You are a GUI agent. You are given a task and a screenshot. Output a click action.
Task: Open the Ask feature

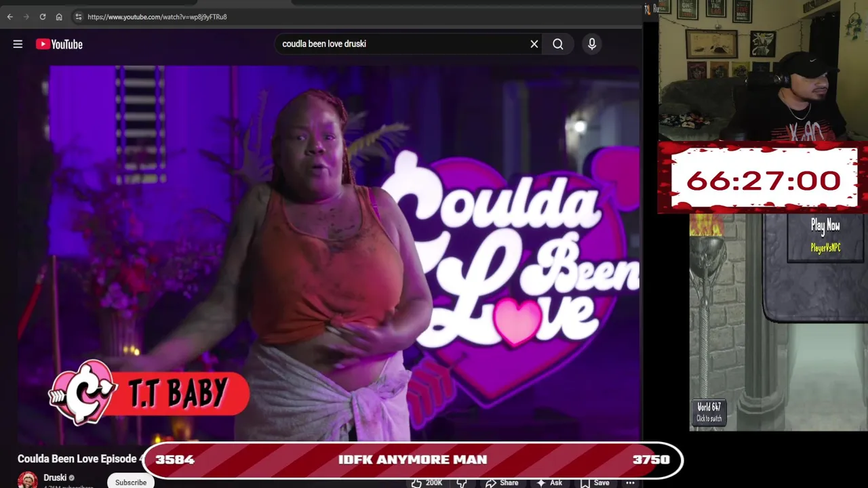pos(549,483)
